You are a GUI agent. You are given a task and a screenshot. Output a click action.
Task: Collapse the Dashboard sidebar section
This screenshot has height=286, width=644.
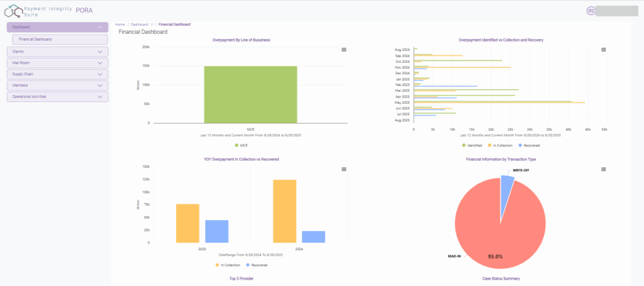(x=99, y=28)
